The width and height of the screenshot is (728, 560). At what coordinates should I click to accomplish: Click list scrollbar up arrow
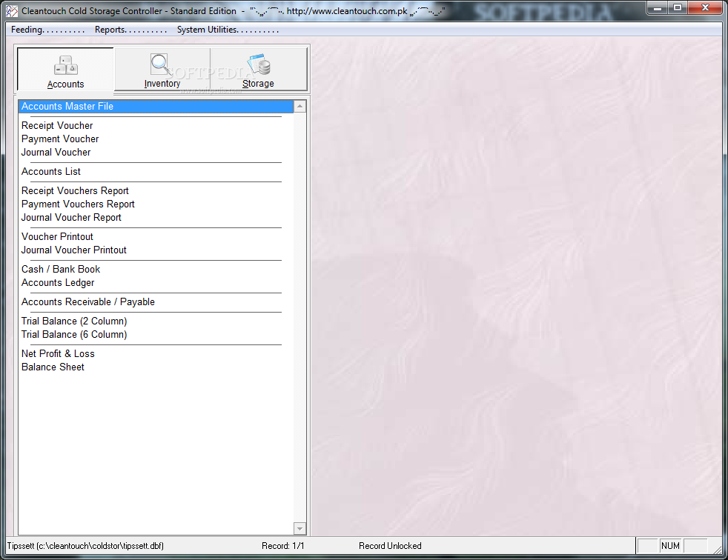[x=300, y=106]
